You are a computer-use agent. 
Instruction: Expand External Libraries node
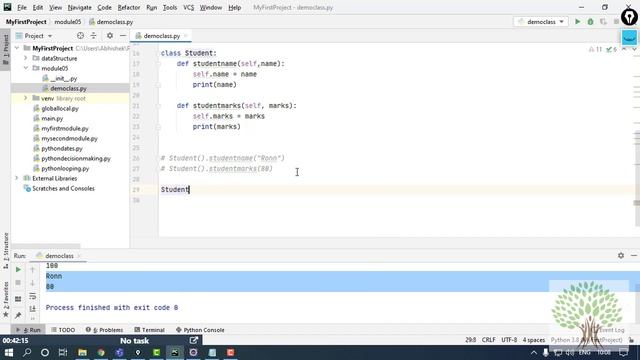17,178
